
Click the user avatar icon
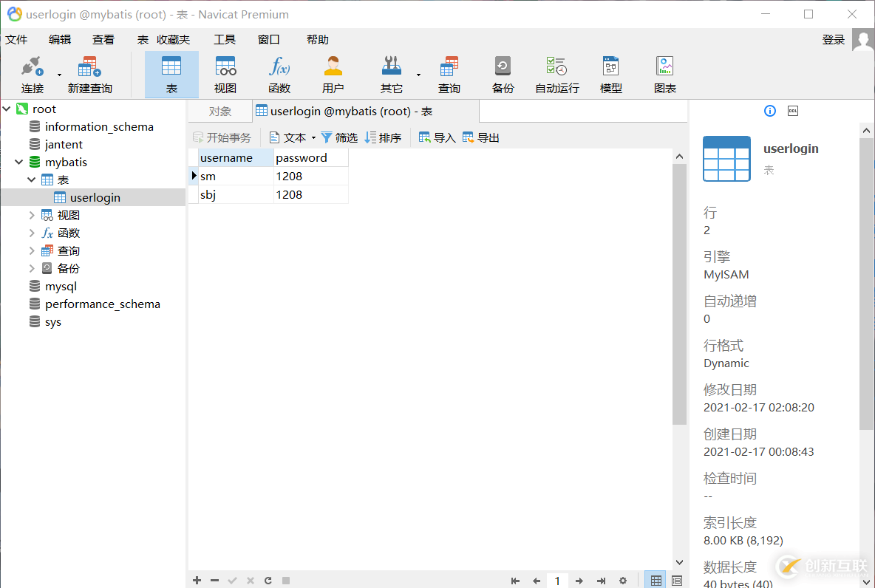pos(863,40)
